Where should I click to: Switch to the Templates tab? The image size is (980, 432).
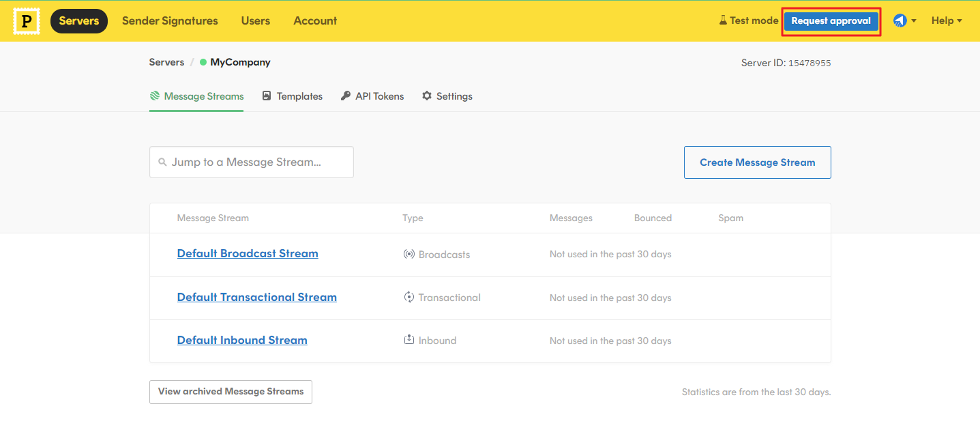[292, 96]
